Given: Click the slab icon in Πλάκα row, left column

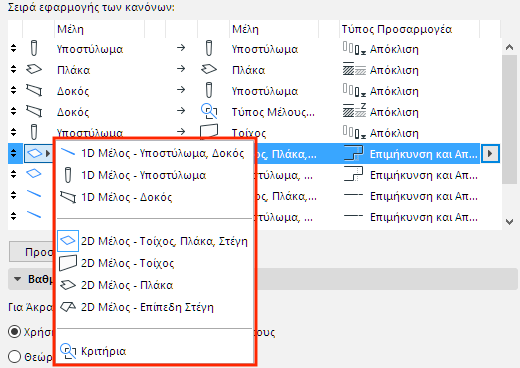Looking at the screenshot, I should coord(34,69).
